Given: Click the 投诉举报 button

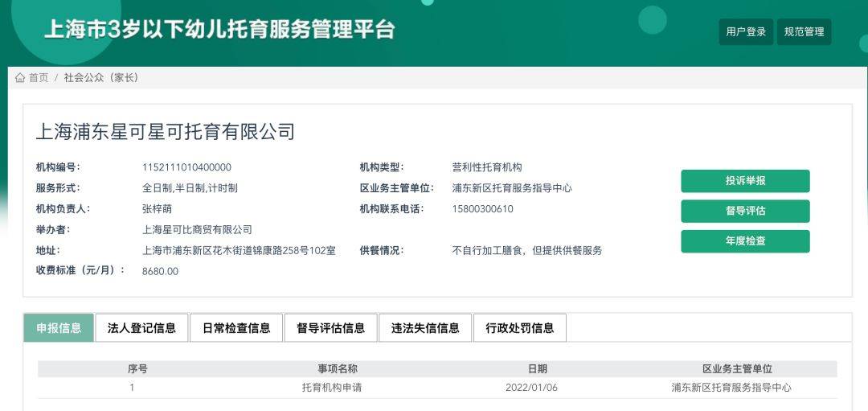Looking at the screenshot, I should tap(745, 181).
